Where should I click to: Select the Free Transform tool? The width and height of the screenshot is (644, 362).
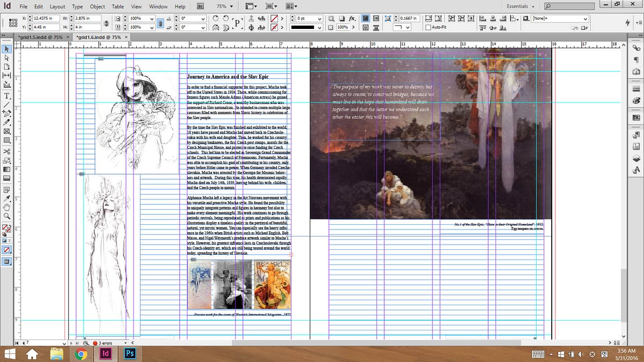[x=6, y=161]
